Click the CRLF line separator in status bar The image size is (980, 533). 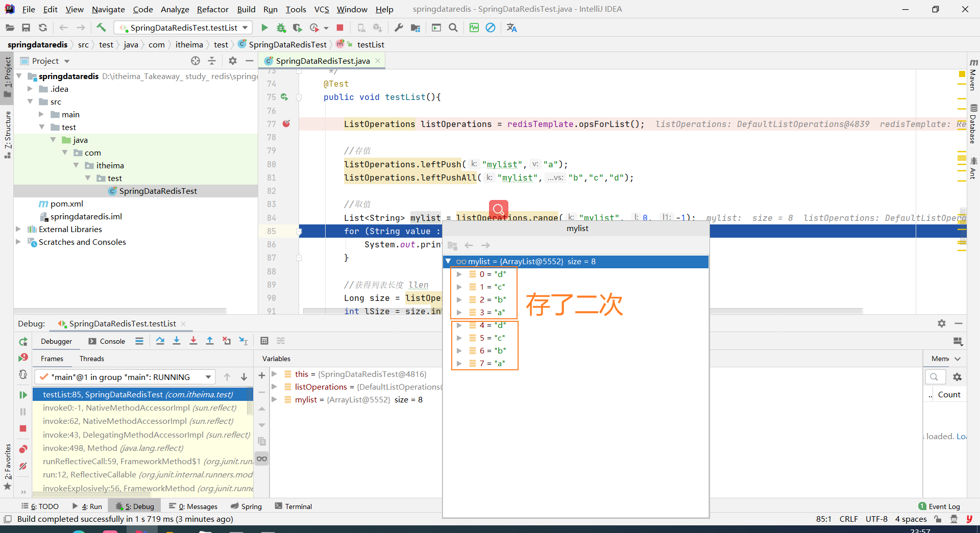(x=848, y=519)
